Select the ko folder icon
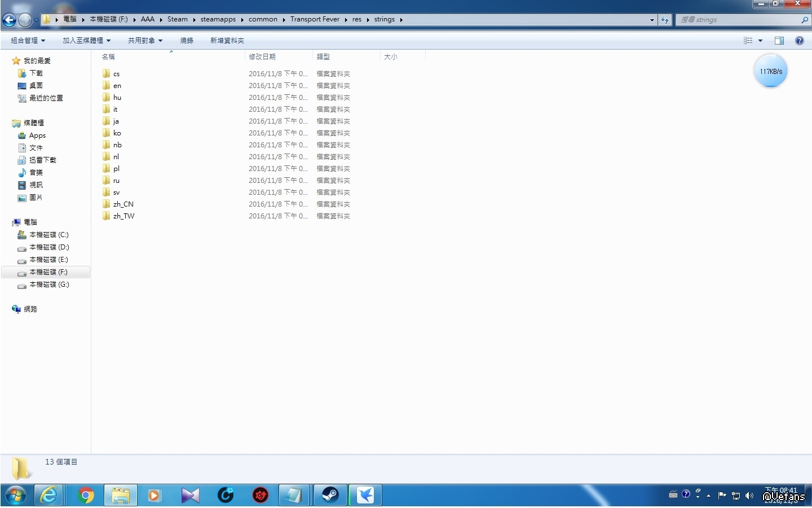This screenshot has width=812, height=508. pos(107,133)
